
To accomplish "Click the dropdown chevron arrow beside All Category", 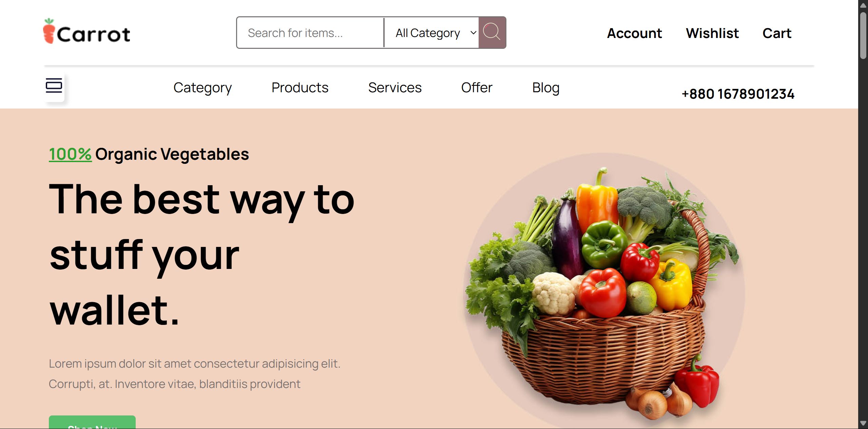I will click(x=473, y=33).
